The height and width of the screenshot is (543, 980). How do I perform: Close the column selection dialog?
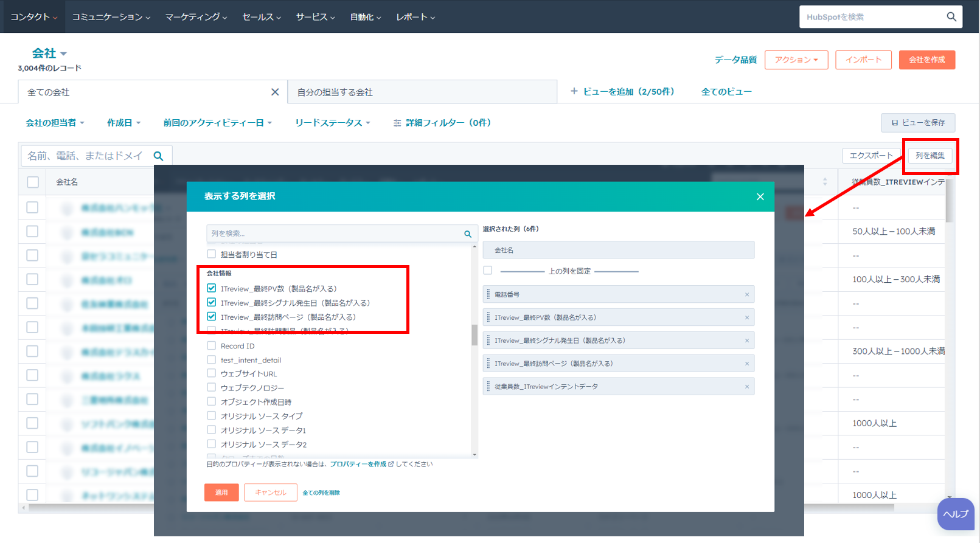[x=760, y=196]
